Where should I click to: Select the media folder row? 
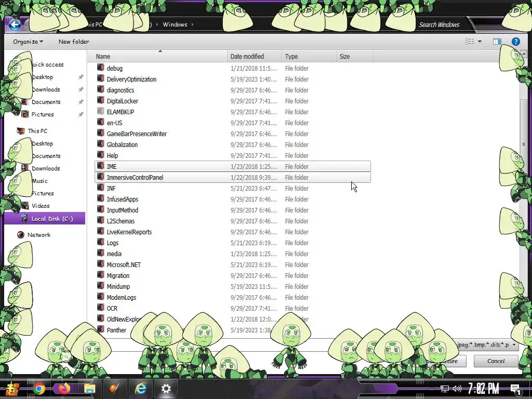tap(233, 254)
